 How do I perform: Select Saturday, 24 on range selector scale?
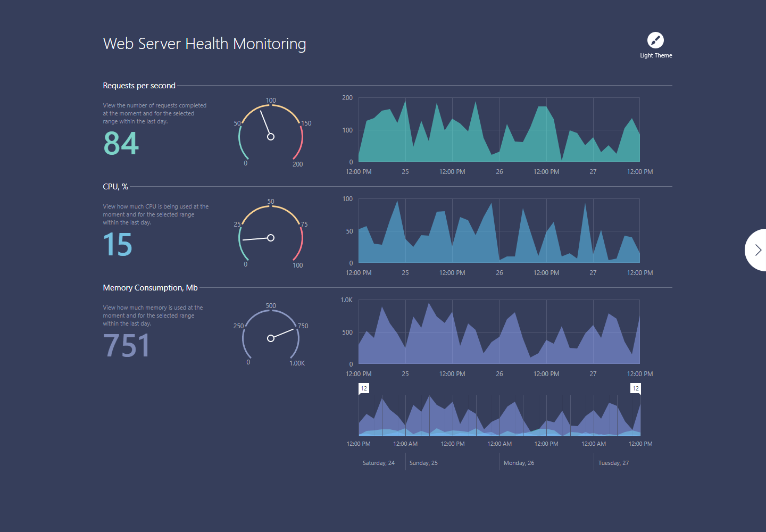pos(379,463)
